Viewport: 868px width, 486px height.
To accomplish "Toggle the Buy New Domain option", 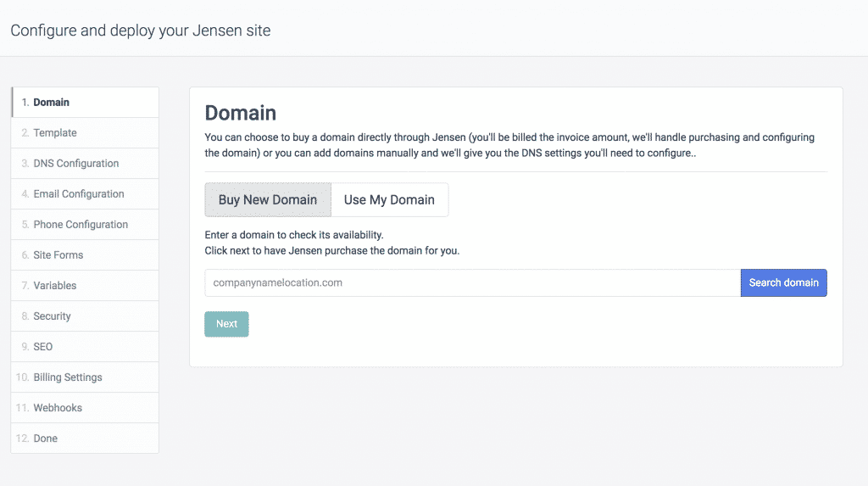I will pyautogui.click(x=268, y=200).
